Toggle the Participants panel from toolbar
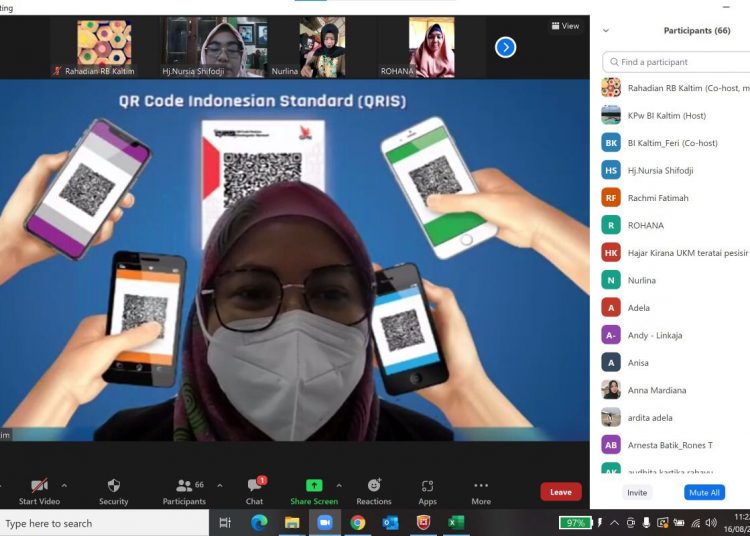The height and width of the screenshot is (536, 750). tap(184, 485)
